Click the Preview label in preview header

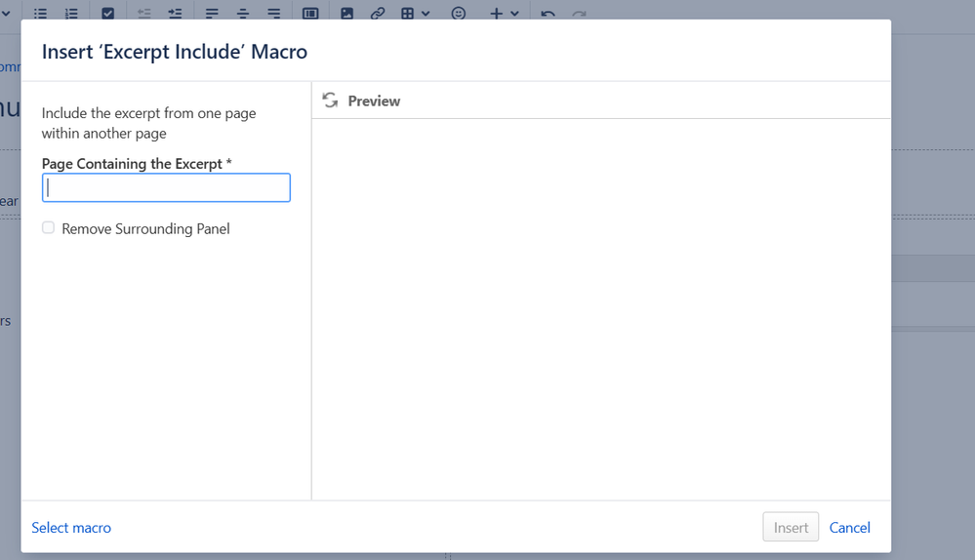(374, 100)
